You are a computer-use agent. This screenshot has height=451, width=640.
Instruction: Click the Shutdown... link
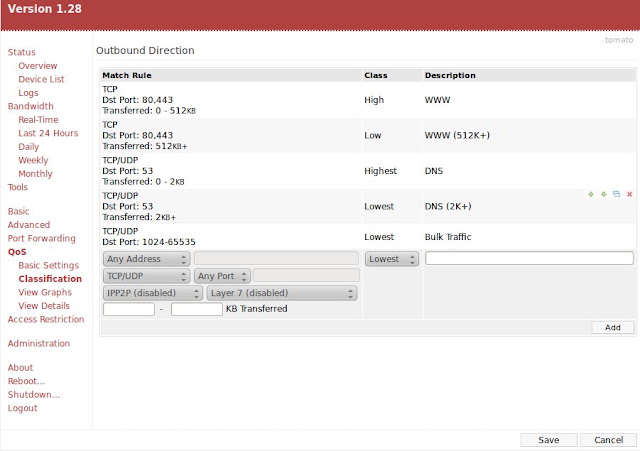point(33,395)
